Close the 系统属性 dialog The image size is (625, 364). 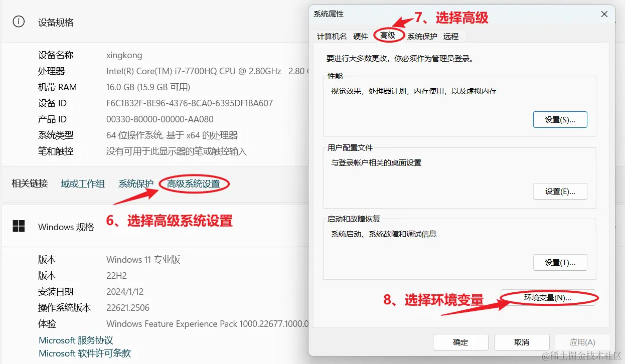coord(604,15)
